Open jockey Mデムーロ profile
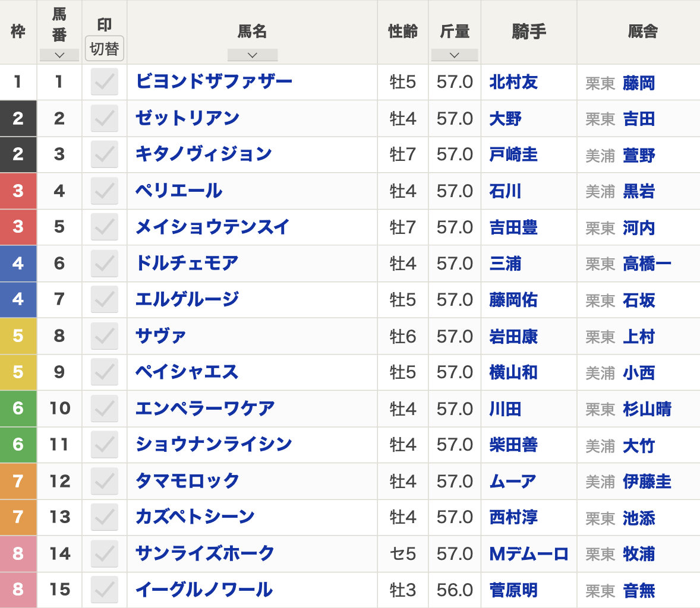 tap(529, 554)
